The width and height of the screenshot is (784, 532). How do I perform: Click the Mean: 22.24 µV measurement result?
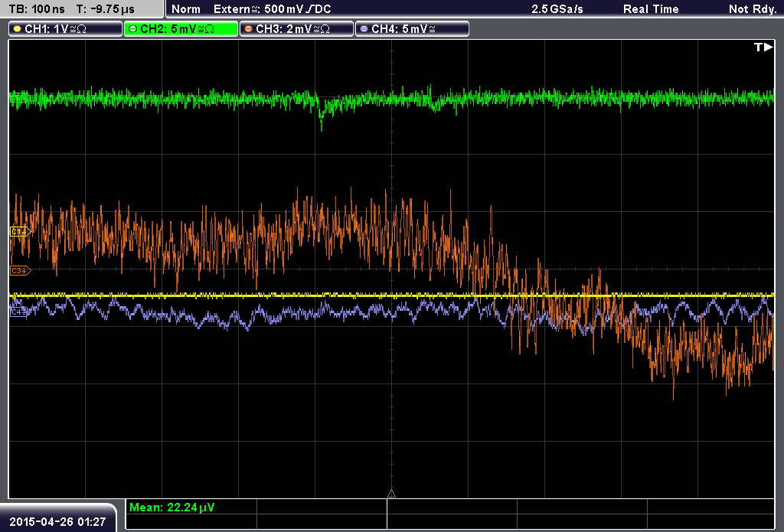click(172, 508)
